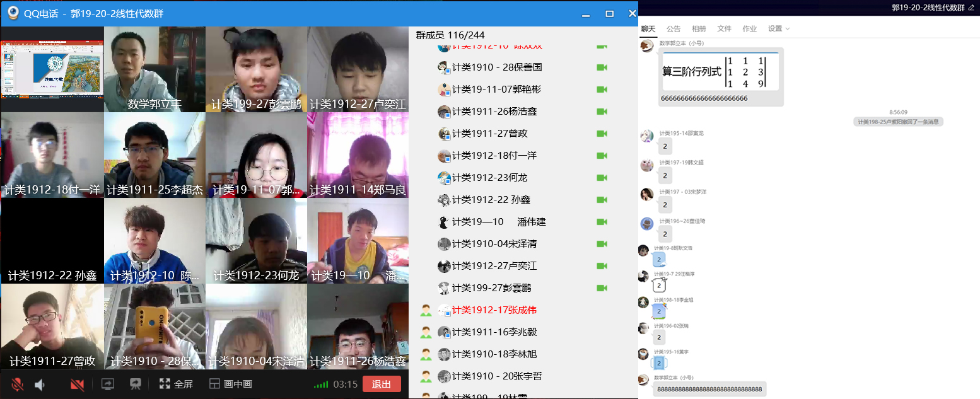Click the edit pencil next to group name
The image size is (980, 399).
971,8
